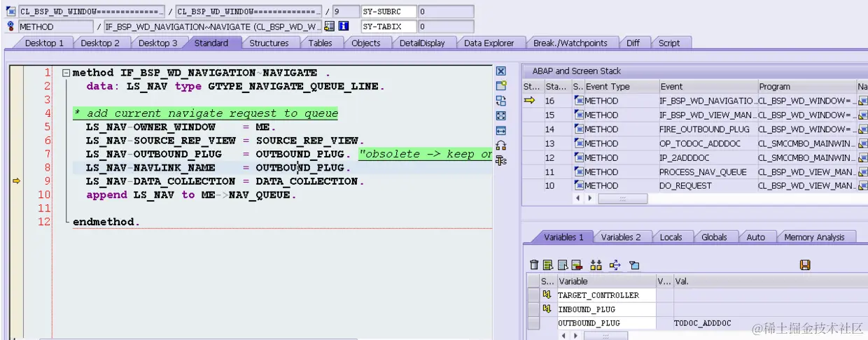The height and width of the screenshot is (340, 868).
Task: Click the SY-SUBRC value field
Action: pos(446,12)
